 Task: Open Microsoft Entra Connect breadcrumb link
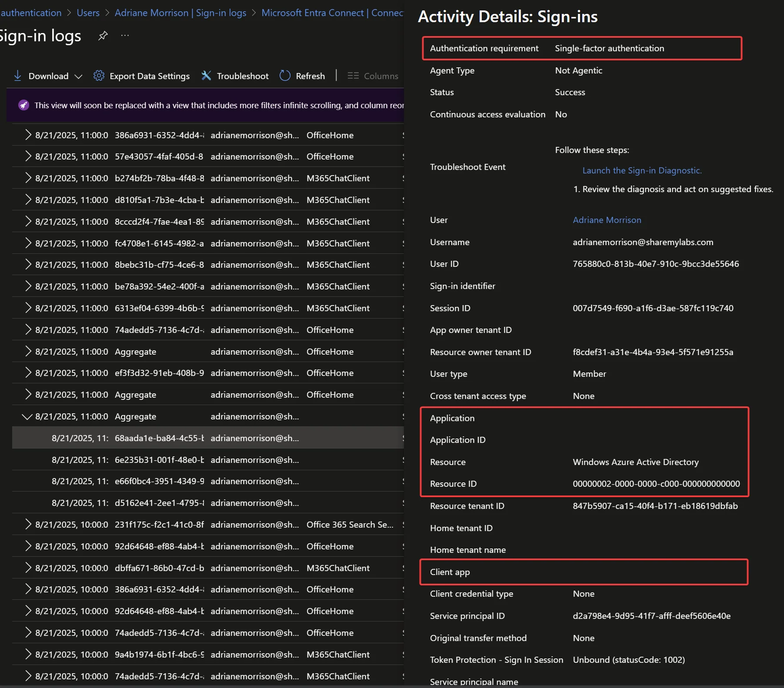click(332, 13)
